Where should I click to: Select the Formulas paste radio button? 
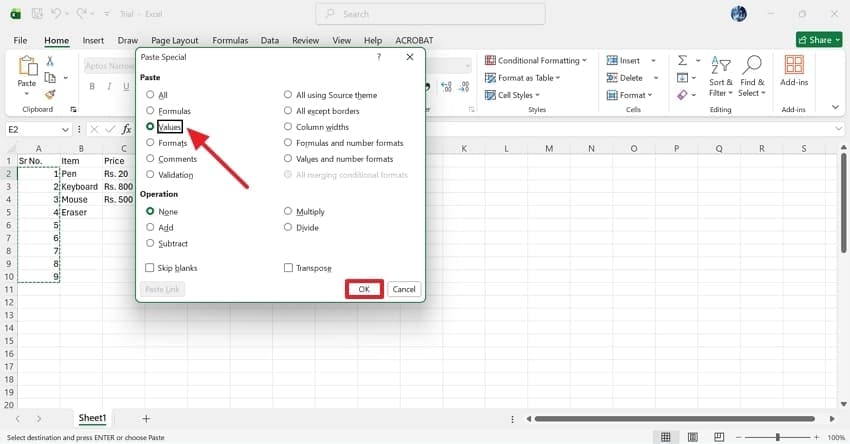(150, 111)
